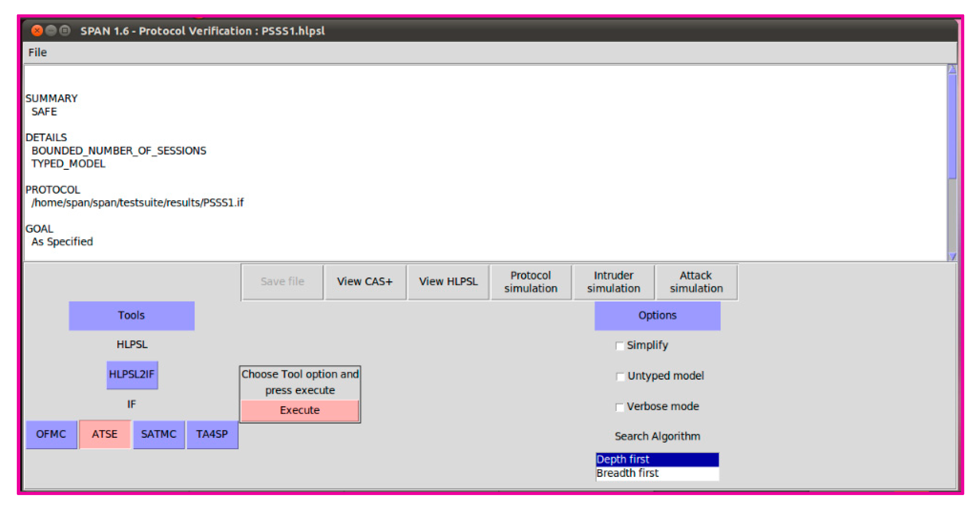Open View HLPSL specification
Screen dimensions: 980x508
(x=448, y=281)
